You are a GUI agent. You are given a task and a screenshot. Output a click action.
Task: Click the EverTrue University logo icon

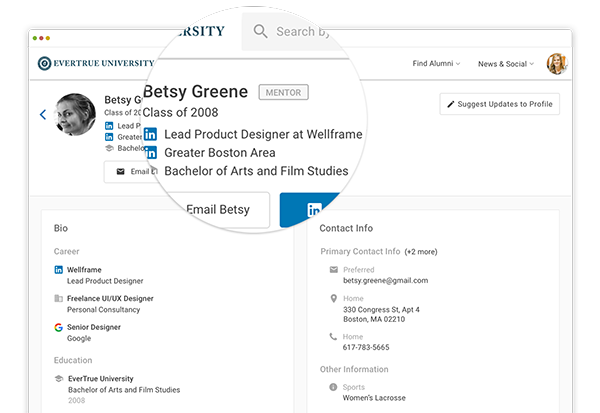tap(44, 64)
